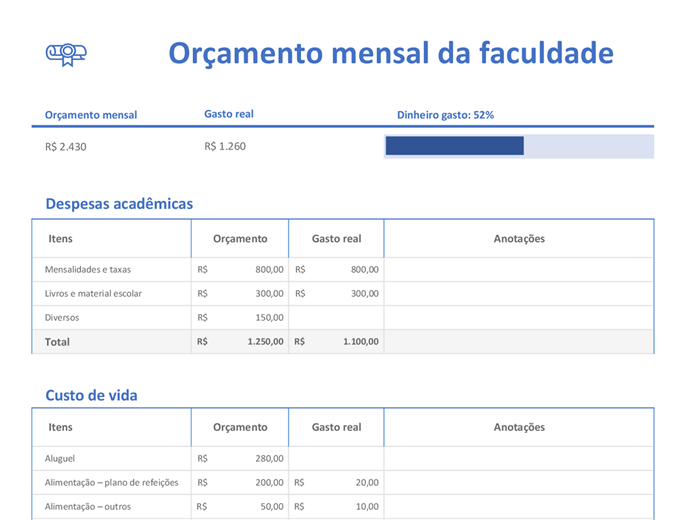The image size is (675, 520).
Task: Select the Aluguel row label
Action: 60,458
